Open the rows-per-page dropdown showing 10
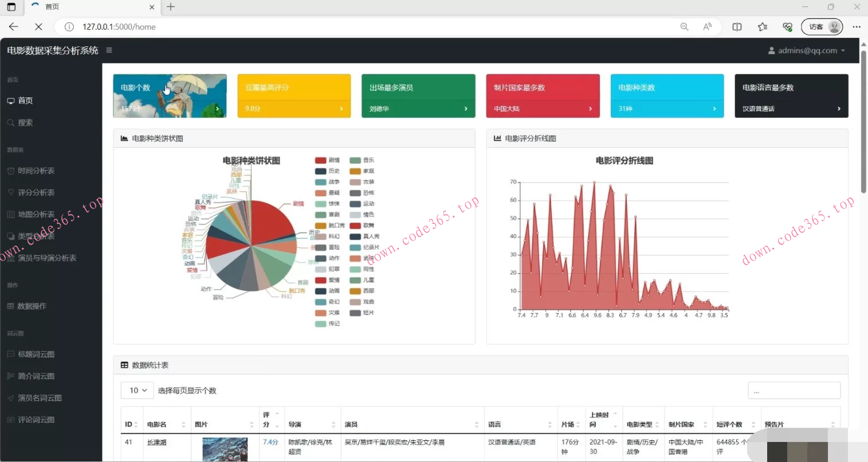The width and height of the screenshot is (868, 462). [137, 390]
